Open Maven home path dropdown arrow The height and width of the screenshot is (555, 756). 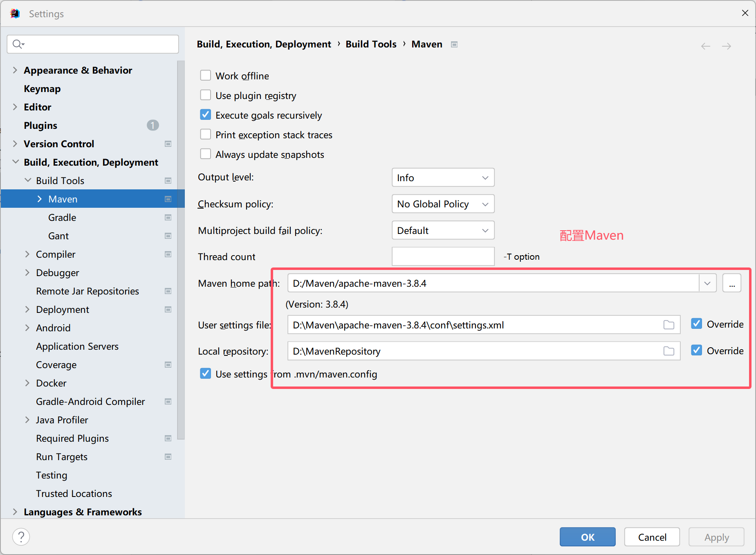pyautogui.click(x=707, y=283)
